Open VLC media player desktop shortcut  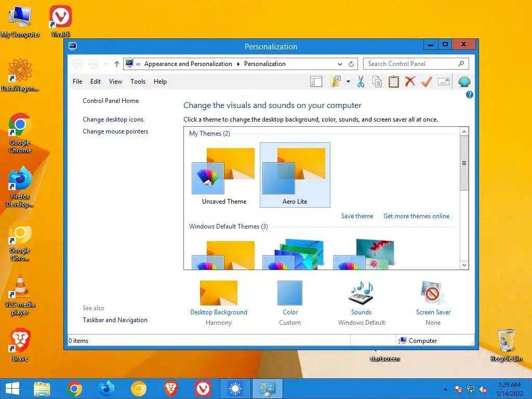(x=20, y=295)
